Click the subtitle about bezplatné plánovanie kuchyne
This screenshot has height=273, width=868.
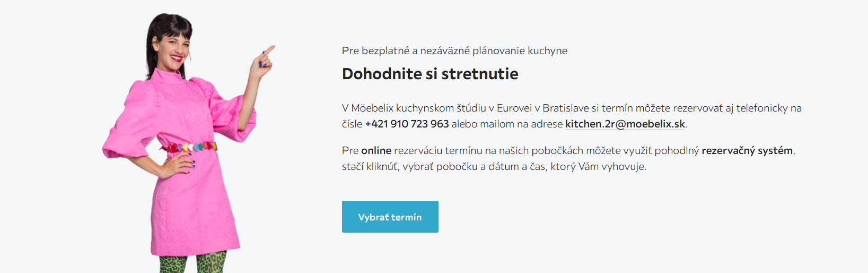(x=454, y=51)
